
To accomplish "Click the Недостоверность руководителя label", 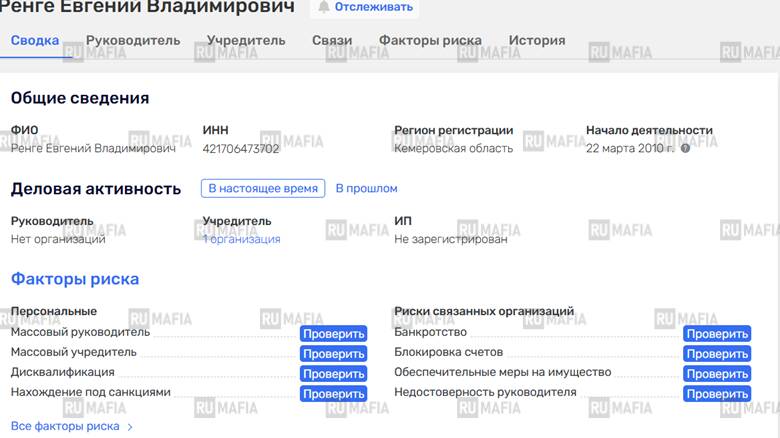I will tap(485, 392).
